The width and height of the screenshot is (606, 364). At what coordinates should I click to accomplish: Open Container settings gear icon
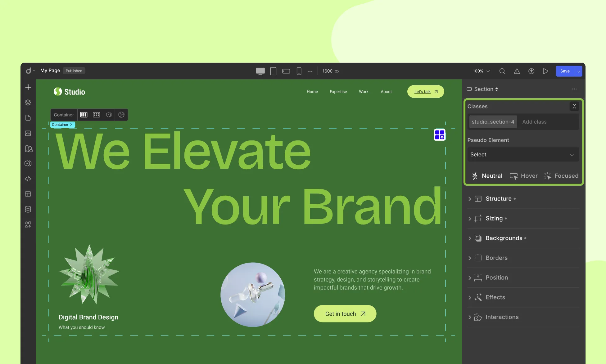pos(121,115)
